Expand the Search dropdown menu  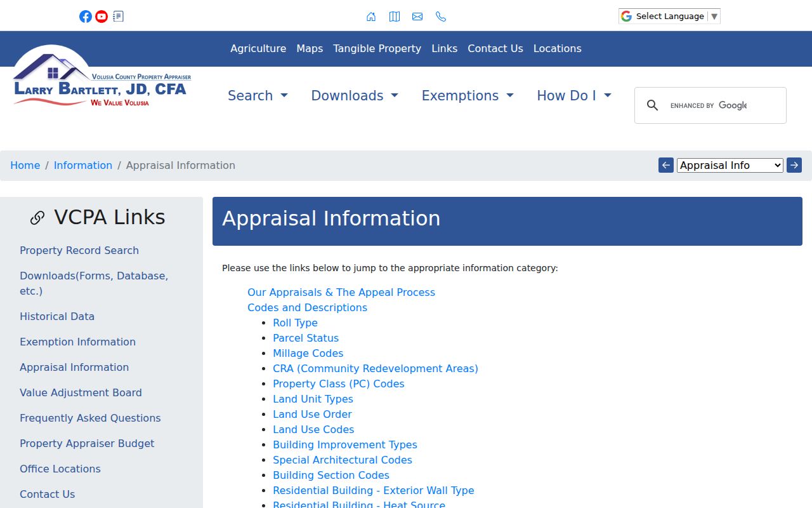(258, 96)
